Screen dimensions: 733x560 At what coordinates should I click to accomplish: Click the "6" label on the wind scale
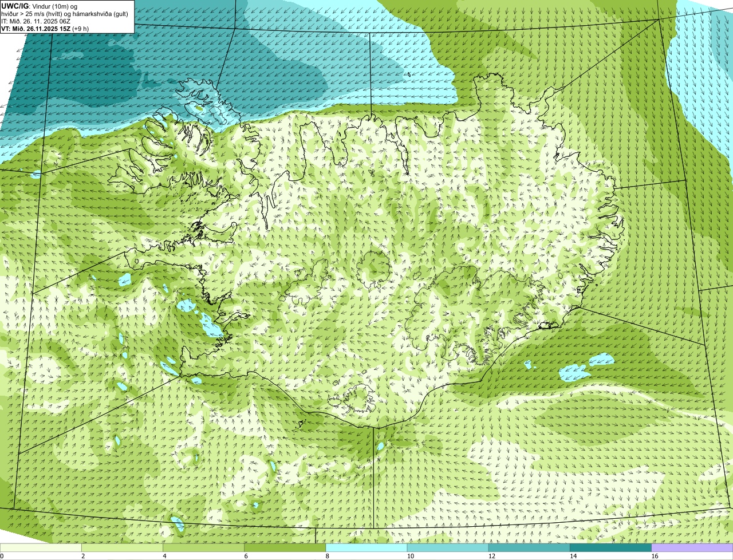click(x=246, y=556)
